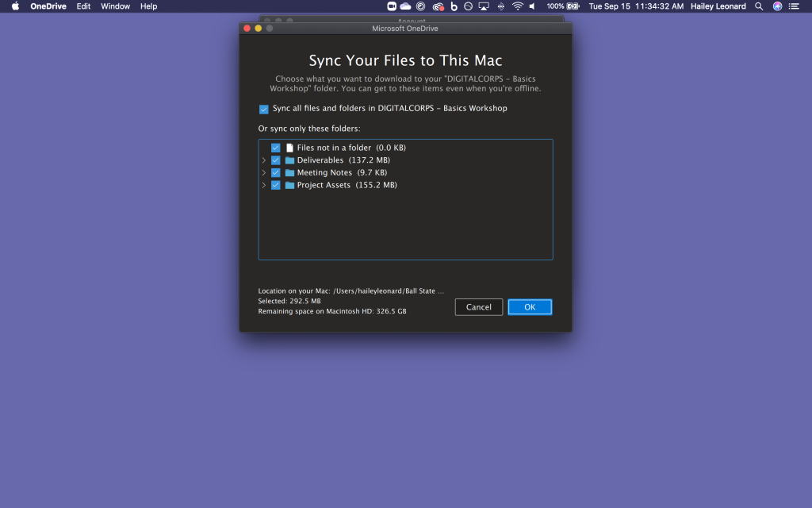The height and width of the screenshot is (508, 812).
Task: Expand the Project Assets folder chevron
Action: coord(264,186)
